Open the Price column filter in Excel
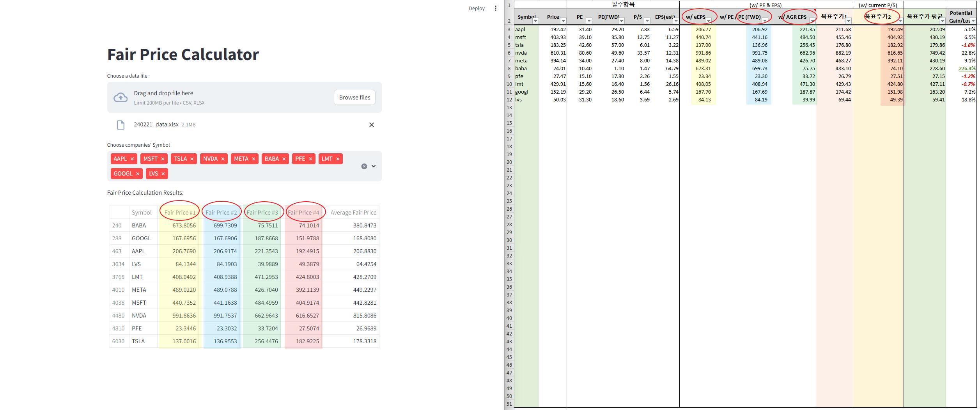Image resolution: width=980 pixels, height=410 pixels. (563, 21)
